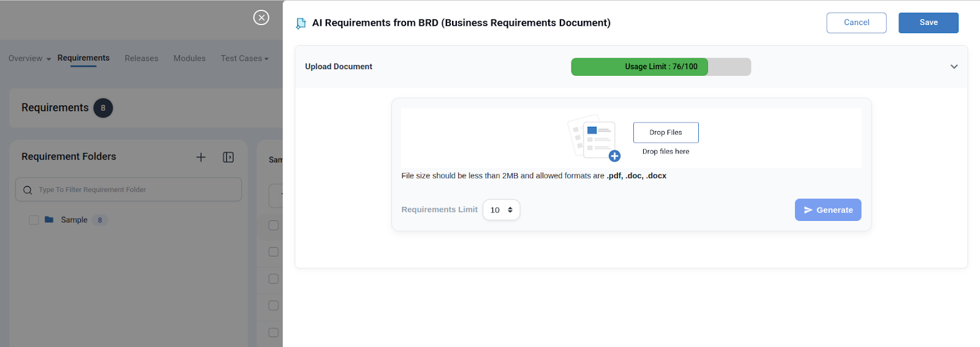The height and width of the screenshot is (347, 980).
Task: Click the search magnifier in folder filter
Action: (x=28, y=190)
